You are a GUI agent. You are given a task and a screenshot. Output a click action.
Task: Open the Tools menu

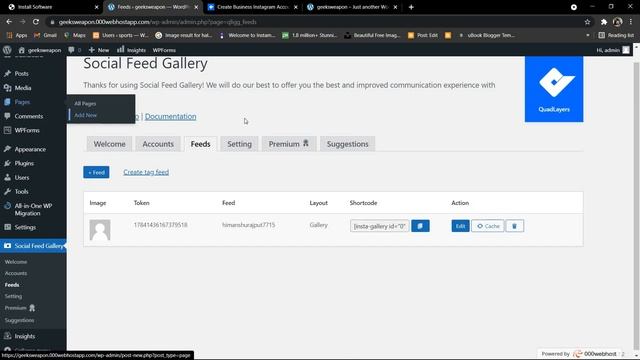(x=21, y=191)
